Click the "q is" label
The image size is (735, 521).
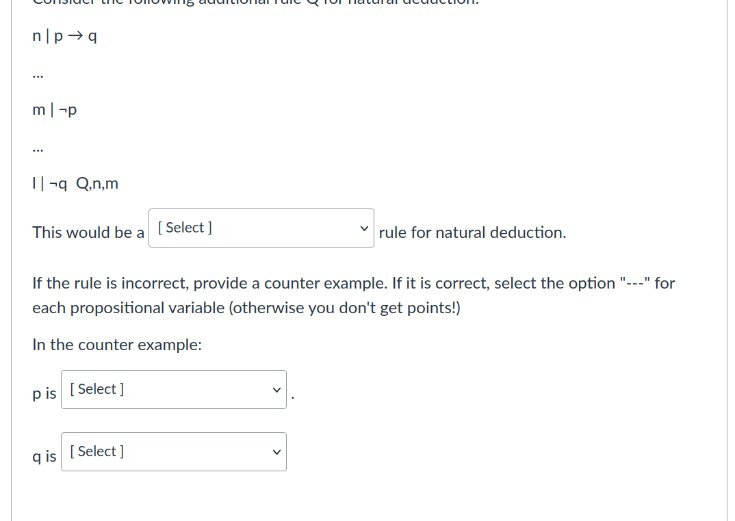tap(44, 456)
